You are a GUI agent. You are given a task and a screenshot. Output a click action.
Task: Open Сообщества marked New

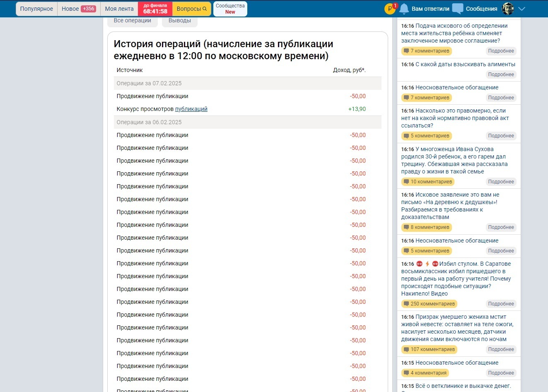click(230, 8)
